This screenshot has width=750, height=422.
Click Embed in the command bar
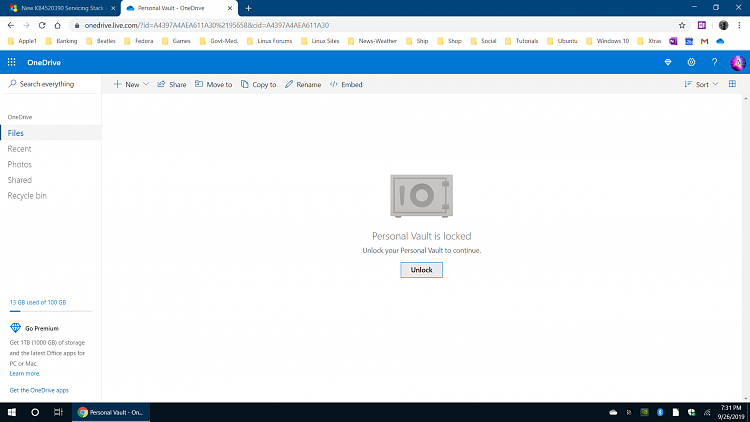[346, 84]
